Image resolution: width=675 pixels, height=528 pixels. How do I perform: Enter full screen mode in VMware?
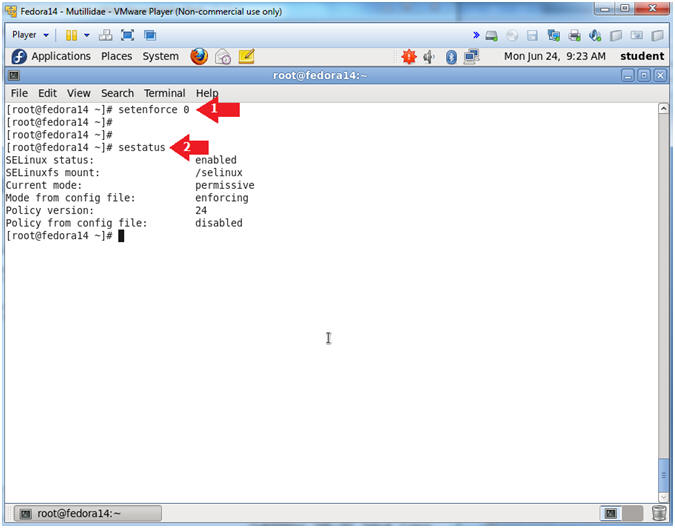[x=127, y=35]
